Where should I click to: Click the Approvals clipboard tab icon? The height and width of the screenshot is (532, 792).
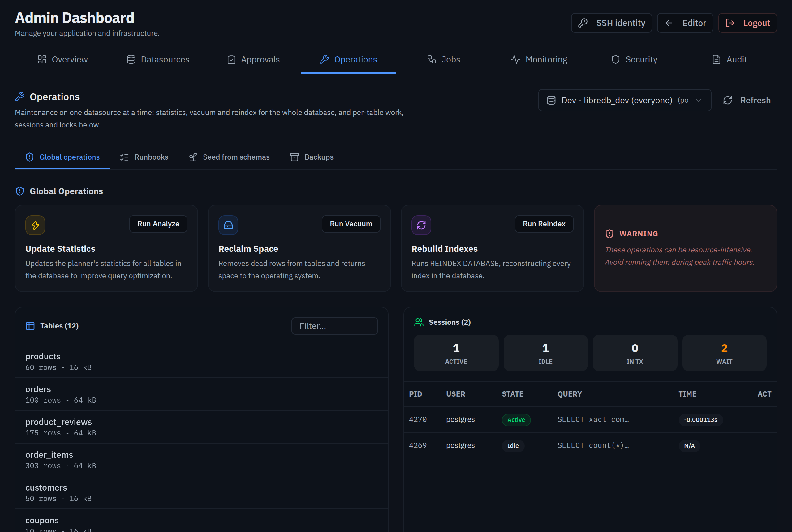click(231, 59)
